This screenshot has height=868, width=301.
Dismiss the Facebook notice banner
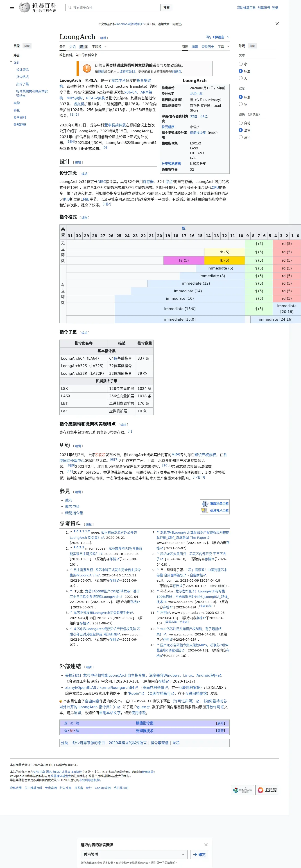[277, 24]
